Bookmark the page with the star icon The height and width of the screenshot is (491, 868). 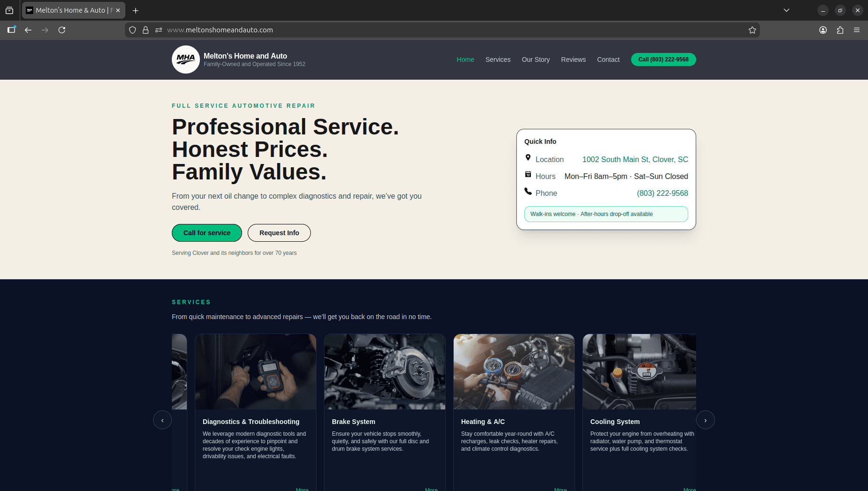(x=752, y=30)
